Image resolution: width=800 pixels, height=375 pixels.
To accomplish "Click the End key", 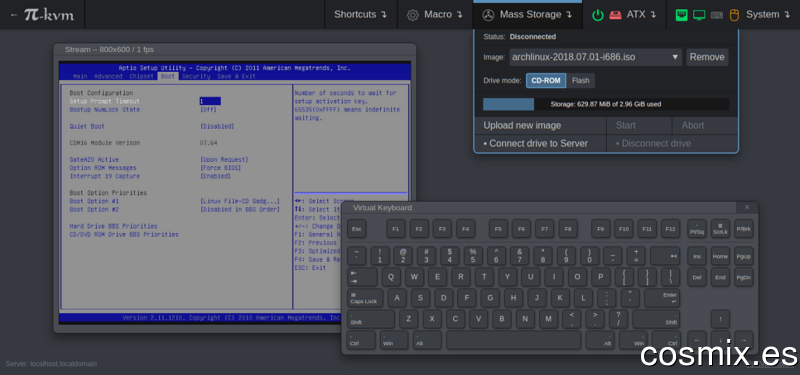I will [x=720, y=277].
